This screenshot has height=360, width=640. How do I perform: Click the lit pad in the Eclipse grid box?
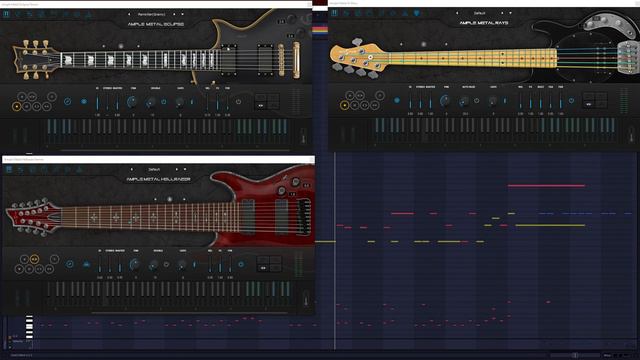click(x=261, y=106)
